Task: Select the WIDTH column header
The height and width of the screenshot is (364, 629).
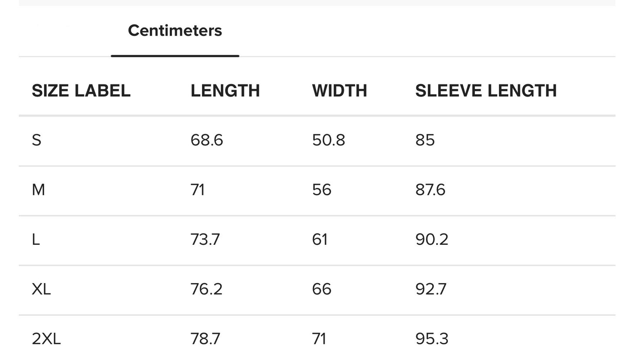Action: pyautogui.click(x=340, y=91)
